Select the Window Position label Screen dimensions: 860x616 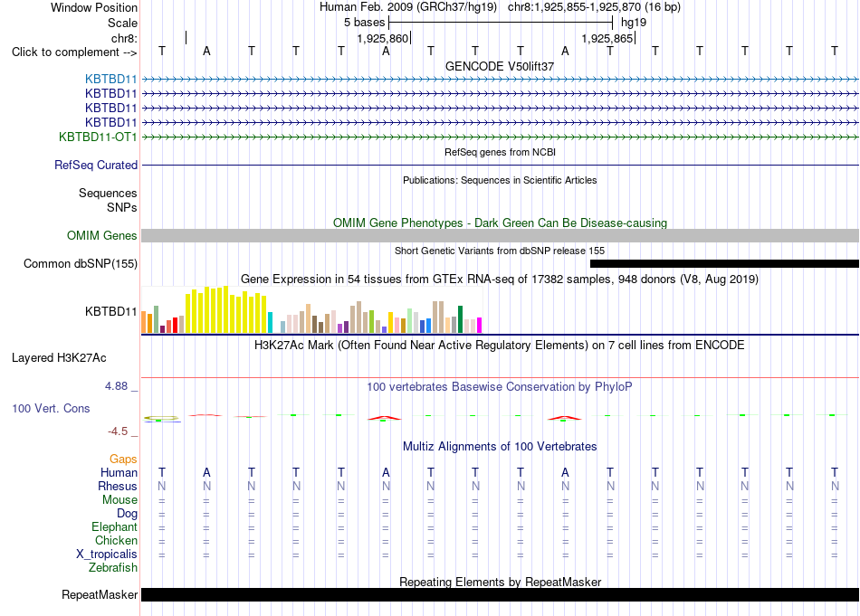click(x=94, y=7)
